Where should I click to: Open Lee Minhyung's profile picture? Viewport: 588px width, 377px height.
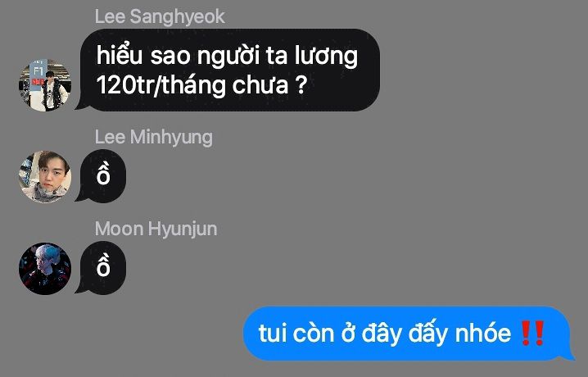(45, 177)
